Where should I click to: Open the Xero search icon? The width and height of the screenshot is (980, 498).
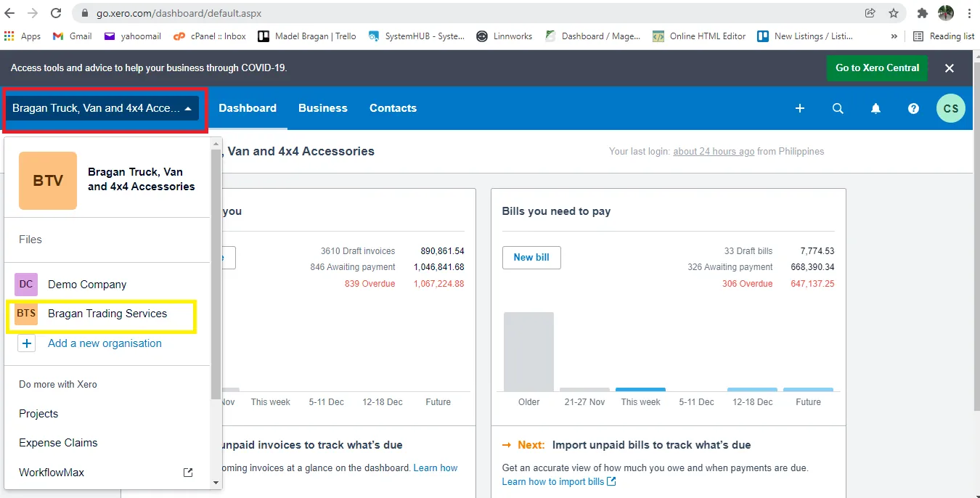[x=838, y=108]
